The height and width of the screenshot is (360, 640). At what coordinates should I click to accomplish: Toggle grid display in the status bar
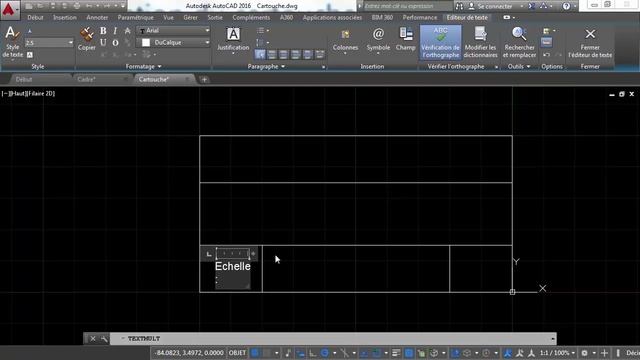point(255,353)
